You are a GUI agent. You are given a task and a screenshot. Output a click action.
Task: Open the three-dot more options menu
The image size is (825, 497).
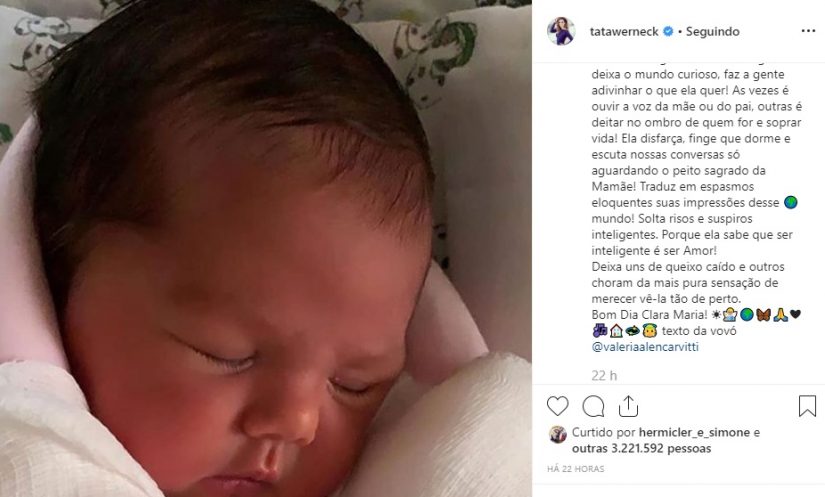click(x=808, y=31)
